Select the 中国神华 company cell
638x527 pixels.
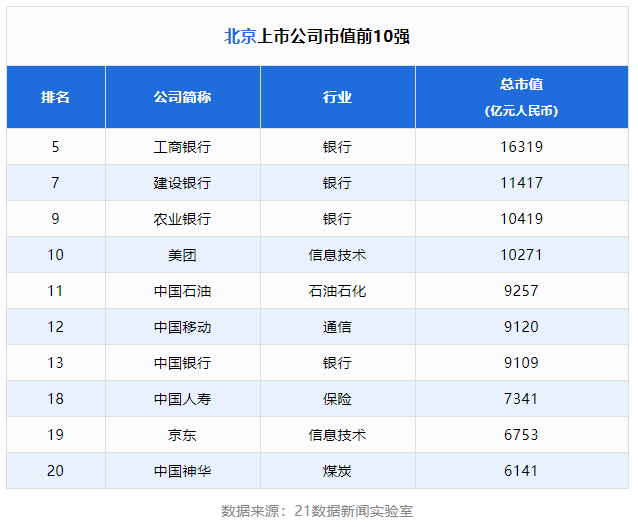tap(182, 471)
